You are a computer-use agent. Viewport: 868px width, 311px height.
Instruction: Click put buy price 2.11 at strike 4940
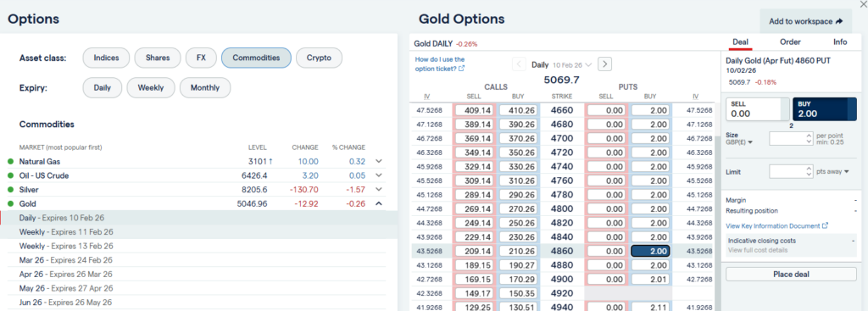tap(650, 307)
